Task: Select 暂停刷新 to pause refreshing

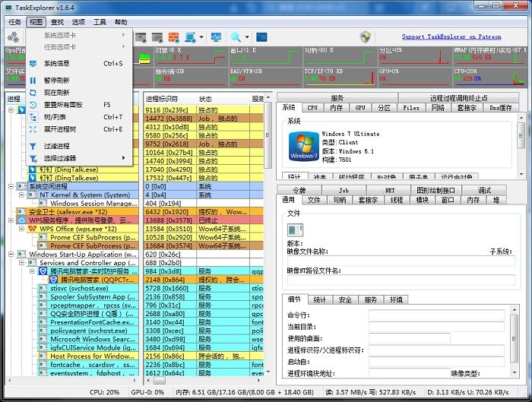Action: coord(79,81)
